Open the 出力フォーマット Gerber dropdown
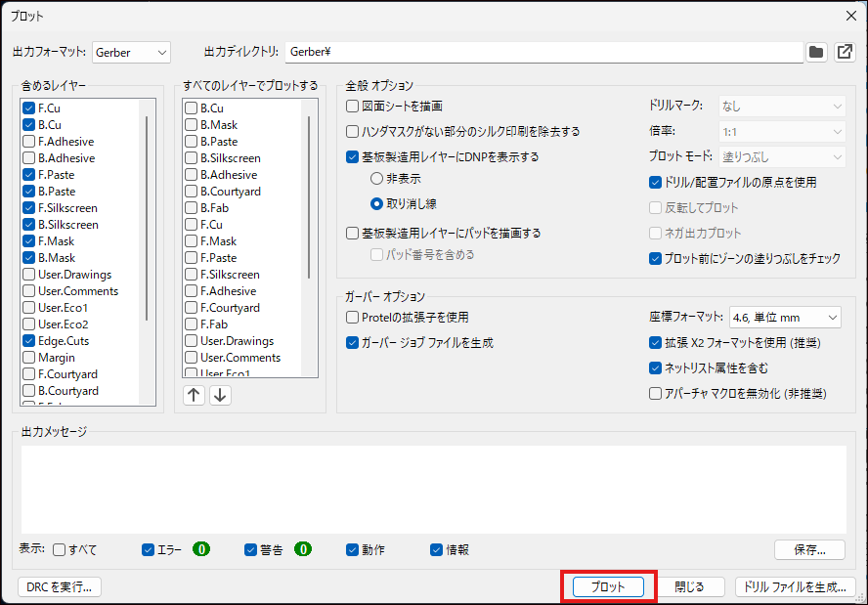The height and width of the screenshot is (605, 868). (x=131, y=52)
